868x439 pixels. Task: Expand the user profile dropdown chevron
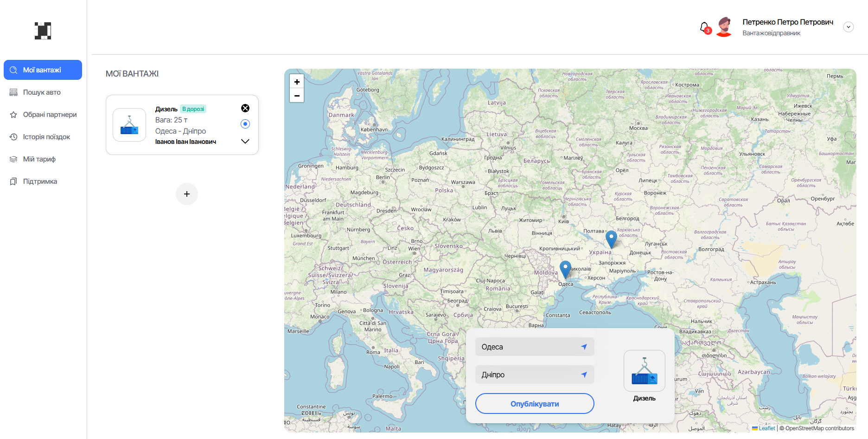click(x=849, y=27)
